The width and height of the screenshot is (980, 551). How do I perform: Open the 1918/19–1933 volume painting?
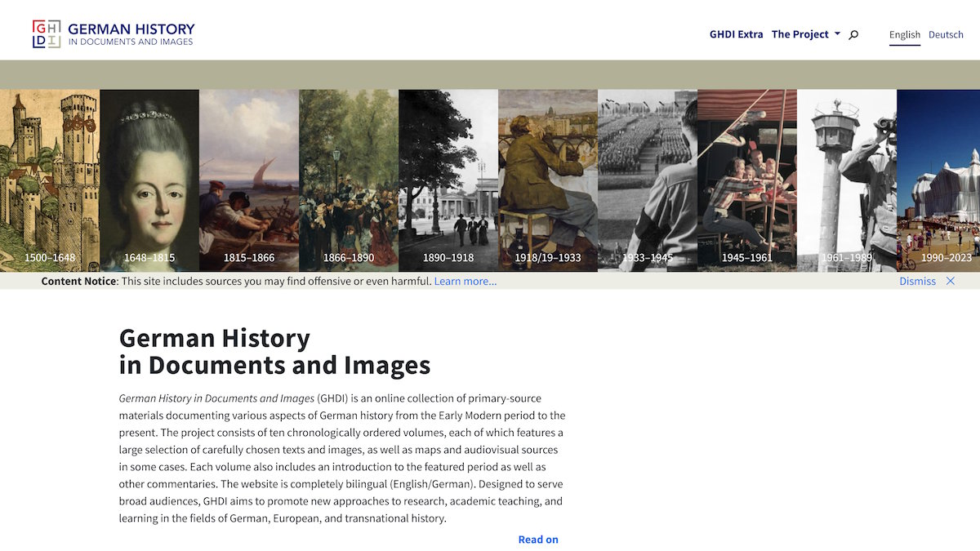click(548, 180)
